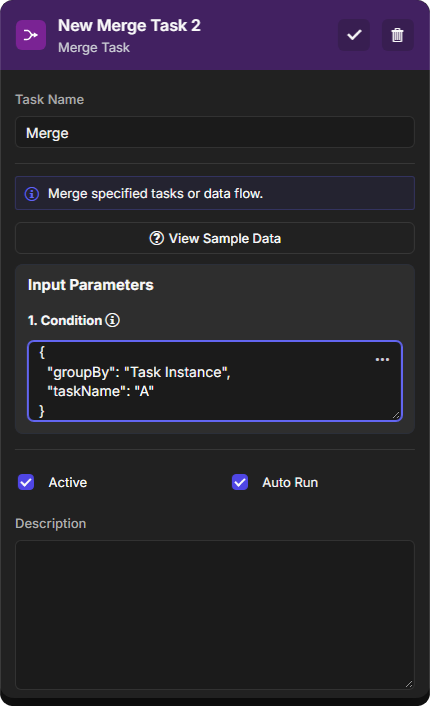Delete the task using trash icon
This screenshot has height=706, width=430.
[397, 35]
